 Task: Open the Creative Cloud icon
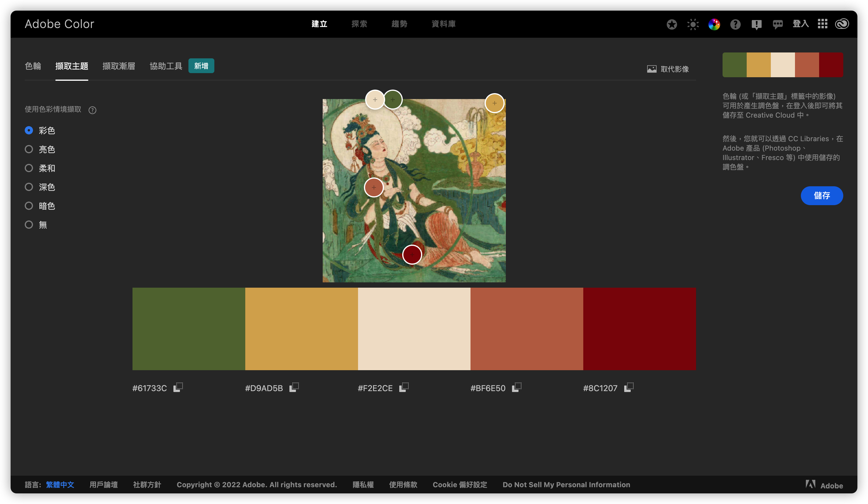tap(842, 24)
